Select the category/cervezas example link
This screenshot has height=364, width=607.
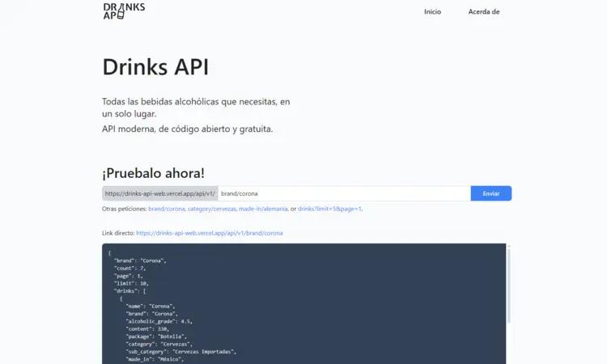[x=212, y=209]
